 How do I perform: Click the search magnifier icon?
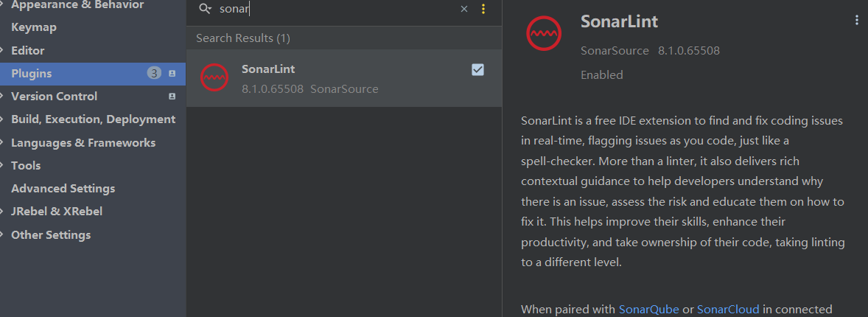click(206, 9)
